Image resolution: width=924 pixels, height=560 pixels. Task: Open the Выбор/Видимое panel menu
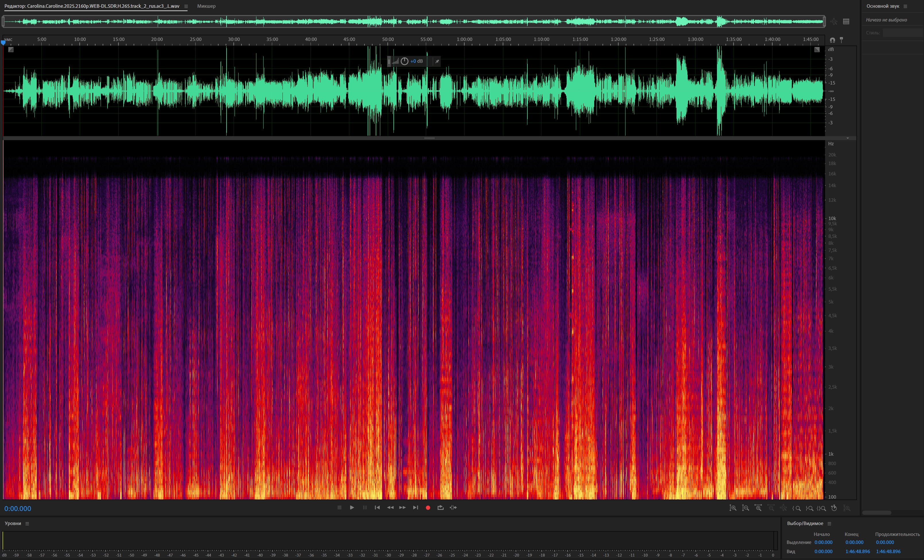click(829, 523)
